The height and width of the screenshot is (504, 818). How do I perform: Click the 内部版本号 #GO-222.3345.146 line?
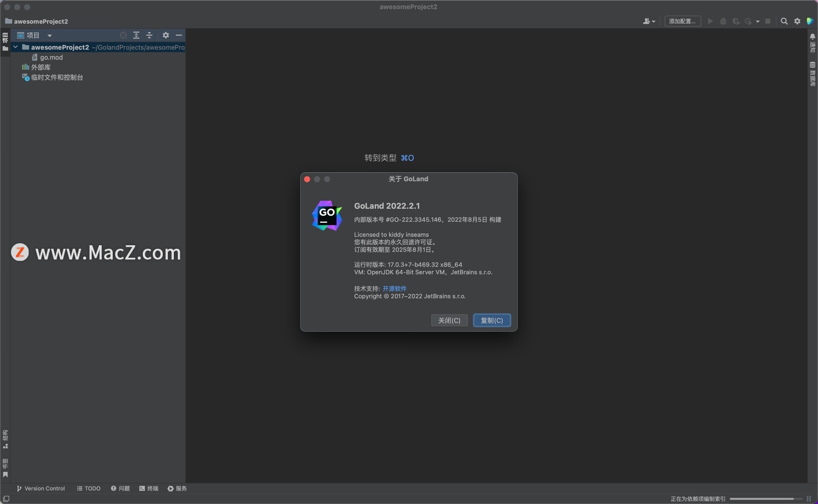(428, 220)
